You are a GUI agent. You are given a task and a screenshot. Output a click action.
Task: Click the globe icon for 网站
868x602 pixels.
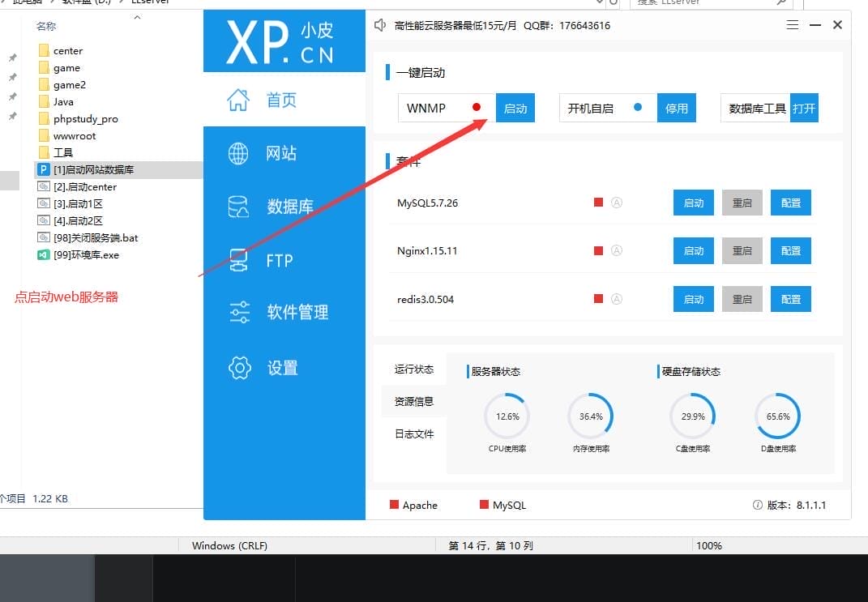pyautogui.click(x=238, y=153)
